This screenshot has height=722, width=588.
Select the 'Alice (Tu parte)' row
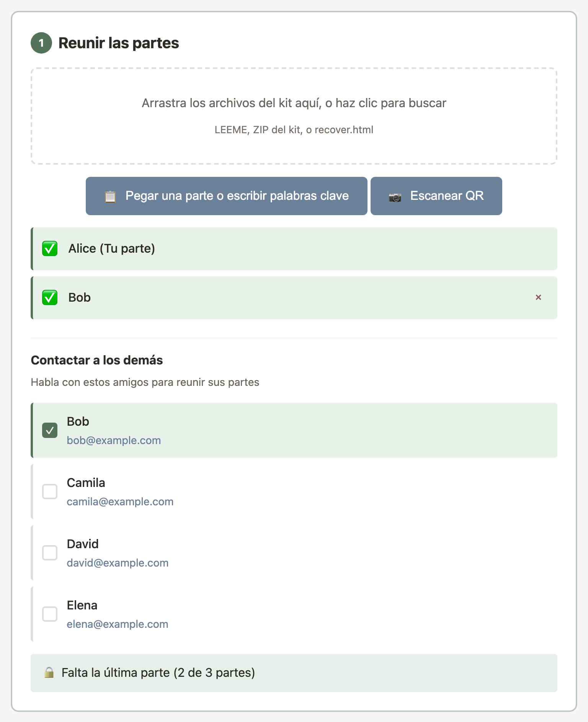tap(294, 249)
